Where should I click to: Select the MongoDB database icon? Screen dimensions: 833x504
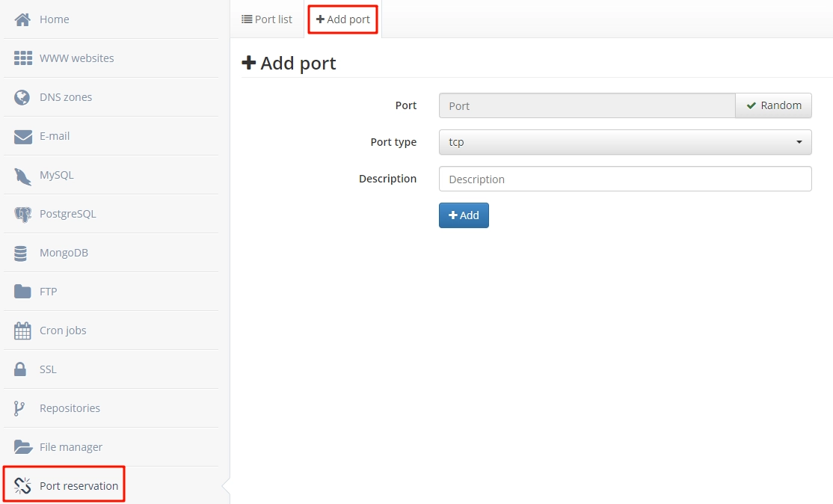(x=21, y=253)
